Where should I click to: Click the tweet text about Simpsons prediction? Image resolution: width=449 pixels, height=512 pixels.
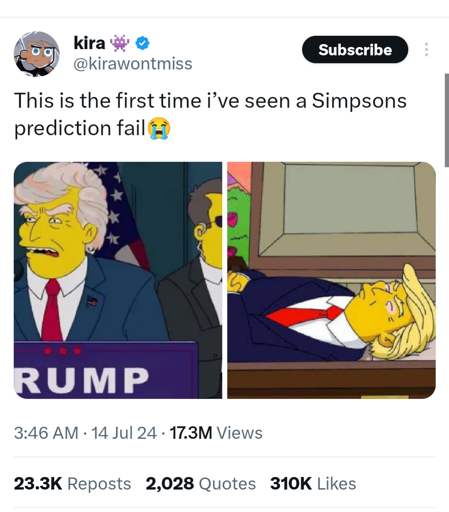point(210,114)
